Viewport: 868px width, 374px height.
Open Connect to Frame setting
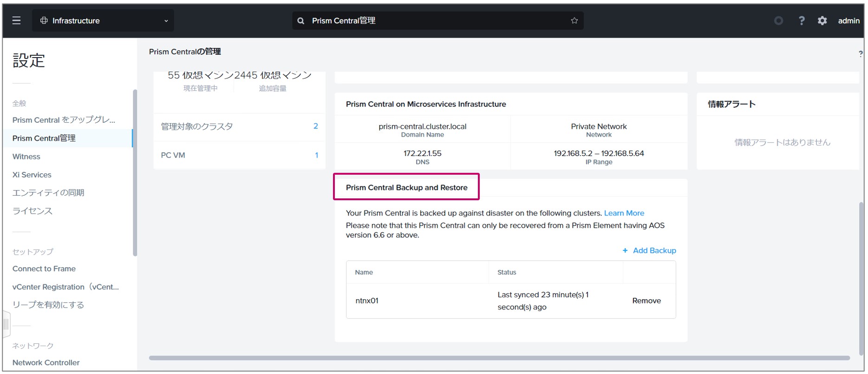(44, 269)
